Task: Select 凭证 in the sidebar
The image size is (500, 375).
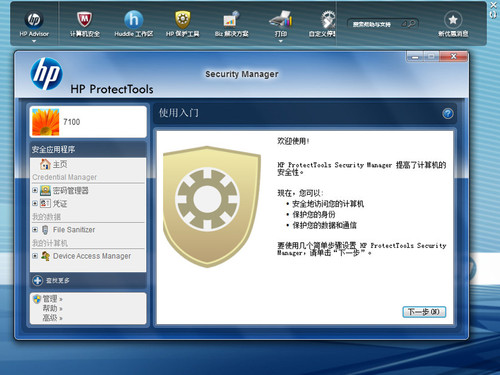Action: tap(60, 203)
